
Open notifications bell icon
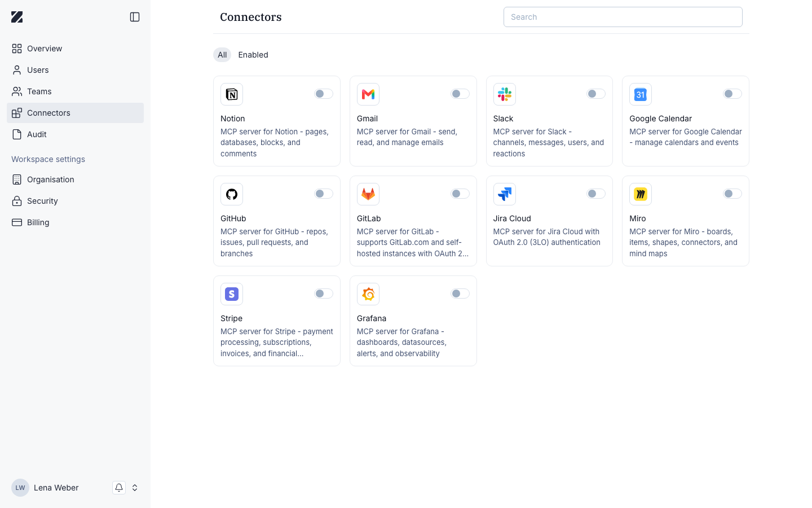[x=119, y=488]
